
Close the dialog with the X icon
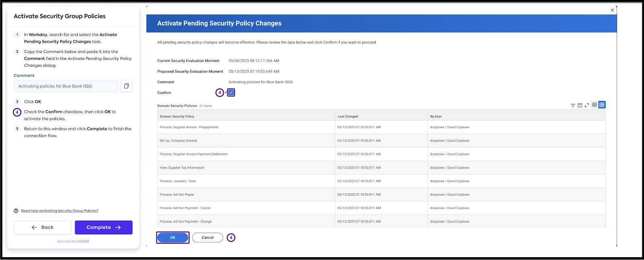(x=612, y=10)
